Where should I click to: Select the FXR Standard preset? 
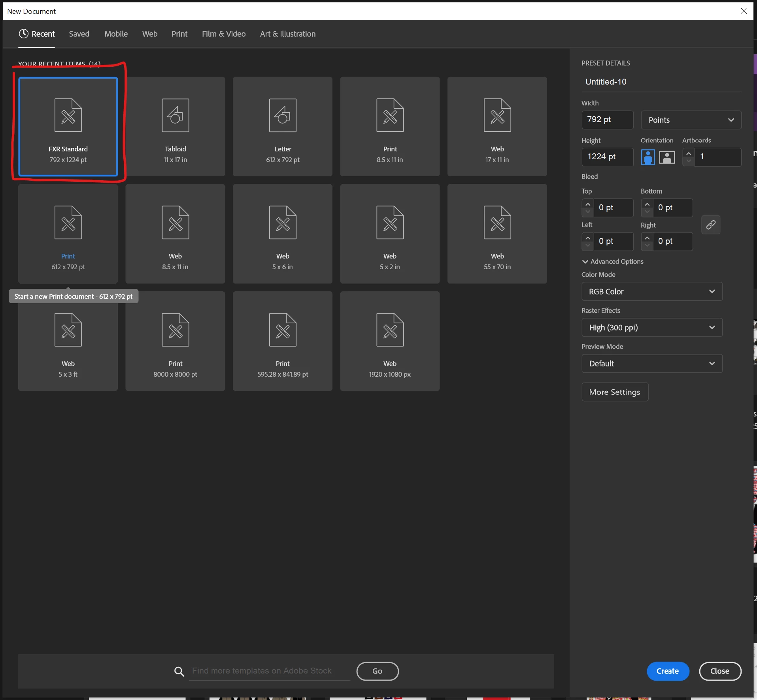[68, 126]
